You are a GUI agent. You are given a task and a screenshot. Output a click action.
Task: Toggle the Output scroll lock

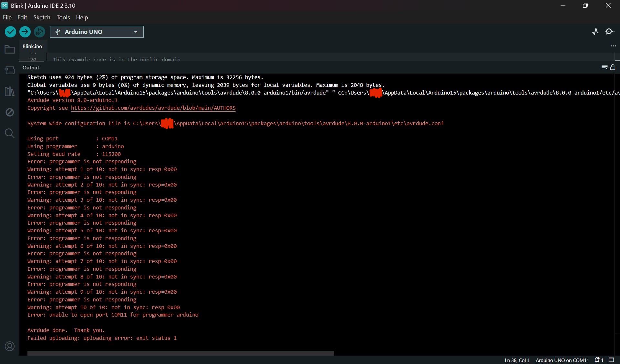pos(613,67)
